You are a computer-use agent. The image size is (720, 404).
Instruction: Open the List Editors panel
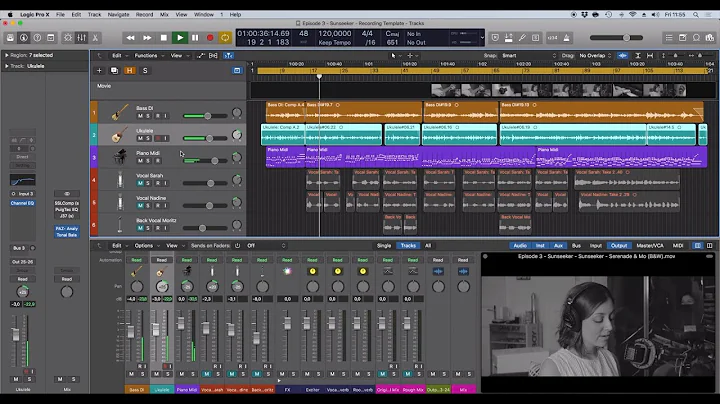(x=669, y=38)
